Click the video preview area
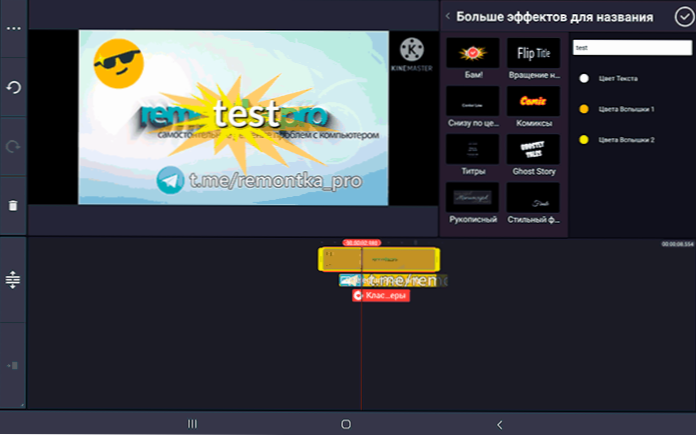This screenshot has height=435, width=696. (x=233, y=118)
